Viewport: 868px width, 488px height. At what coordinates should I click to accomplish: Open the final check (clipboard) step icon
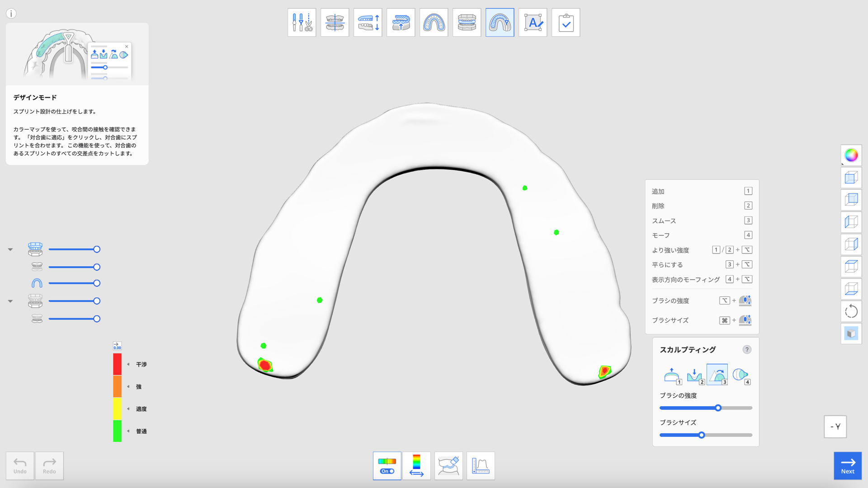pos(566,22)
